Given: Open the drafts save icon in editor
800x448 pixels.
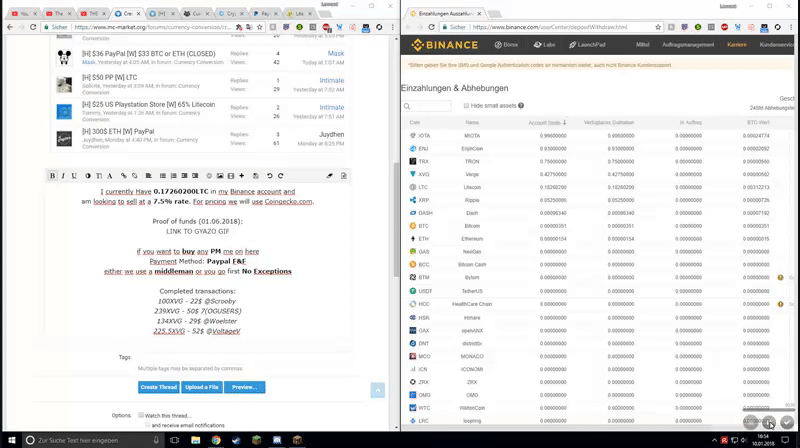Looking at the screenshot, I should click(x=256, y=176).
